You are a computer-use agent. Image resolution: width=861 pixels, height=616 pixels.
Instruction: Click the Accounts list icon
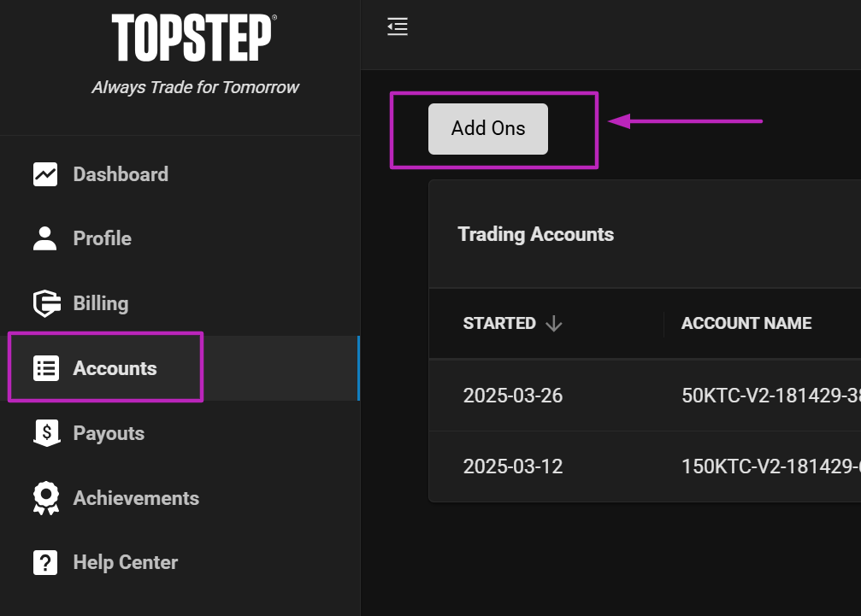[46, 368]
